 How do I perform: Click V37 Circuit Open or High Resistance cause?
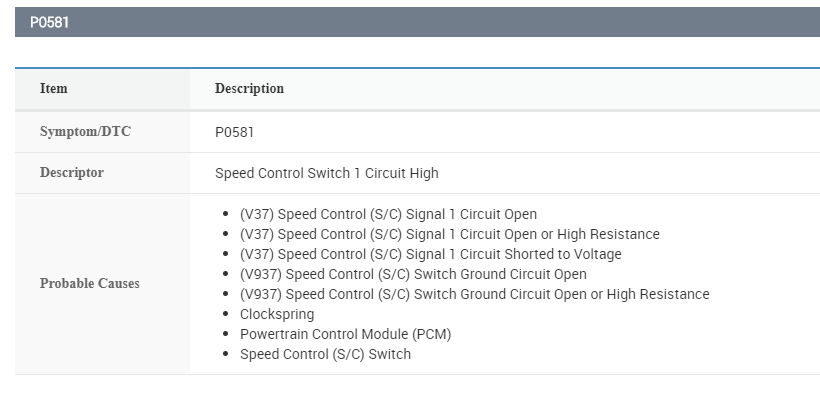click(449, 234)
